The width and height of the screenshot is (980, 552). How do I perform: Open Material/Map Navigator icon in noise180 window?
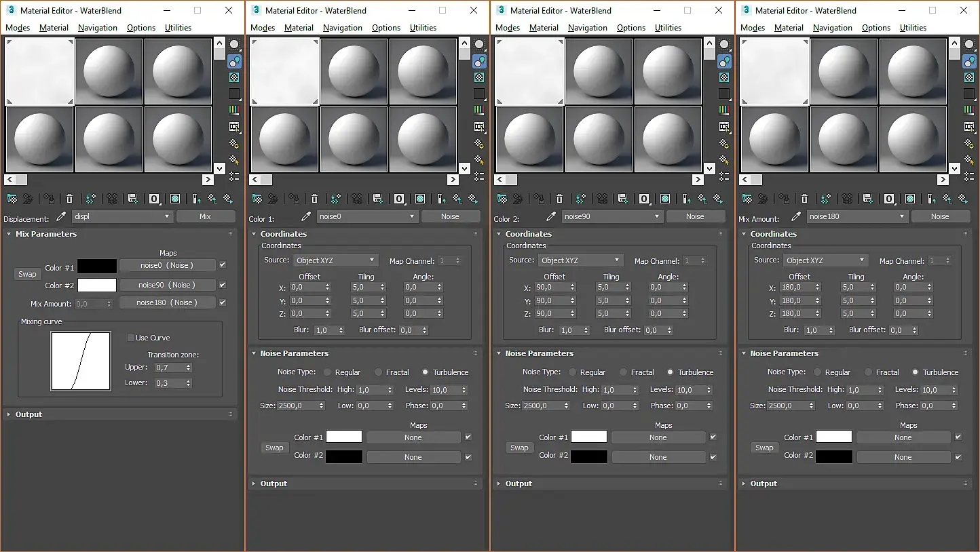coord(969,176)
